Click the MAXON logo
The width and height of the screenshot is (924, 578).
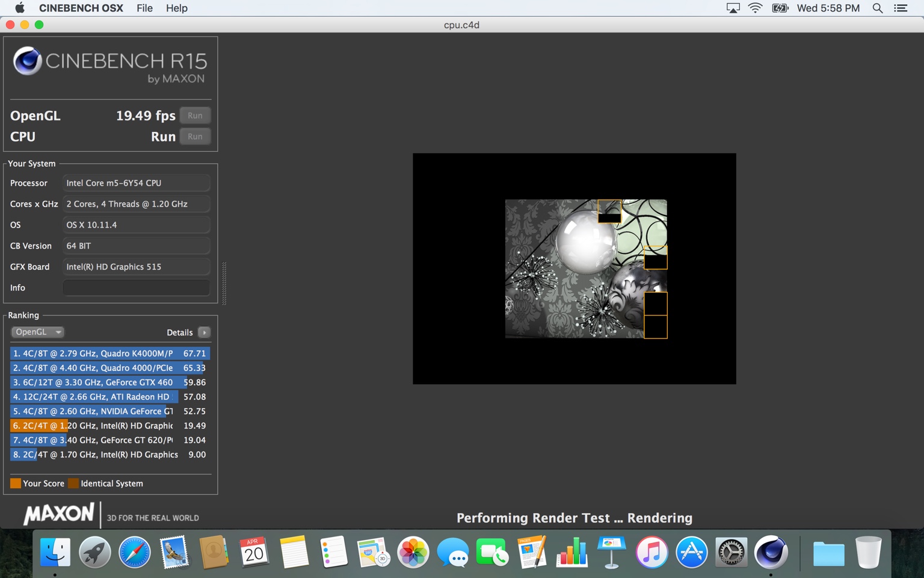point(59,514)
